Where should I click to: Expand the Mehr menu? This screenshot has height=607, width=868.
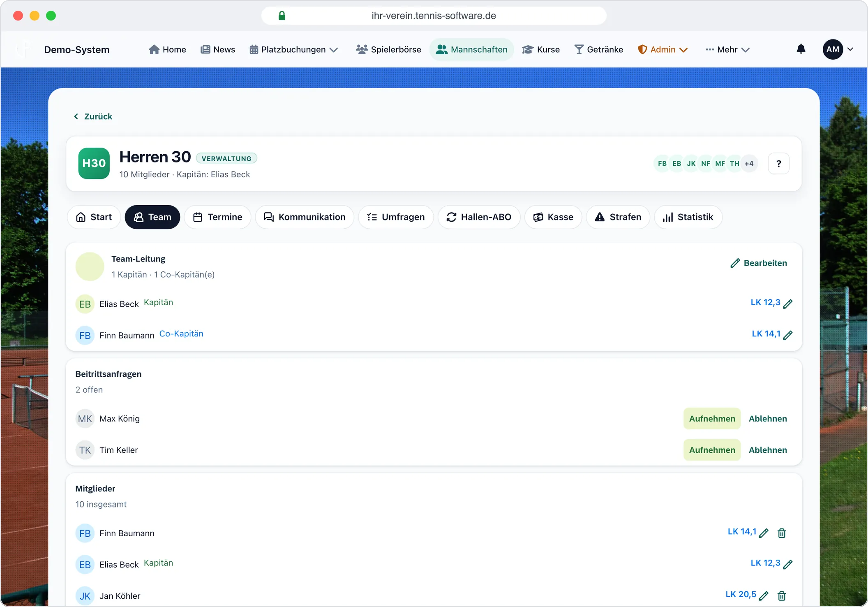(727, 49)
